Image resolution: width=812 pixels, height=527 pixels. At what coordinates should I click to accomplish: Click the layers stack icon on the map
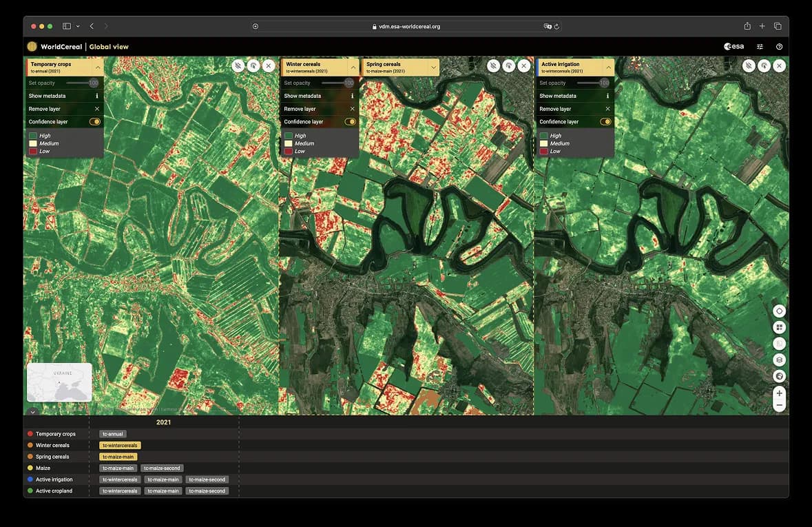pyautogui.click(x=779, y=360)
